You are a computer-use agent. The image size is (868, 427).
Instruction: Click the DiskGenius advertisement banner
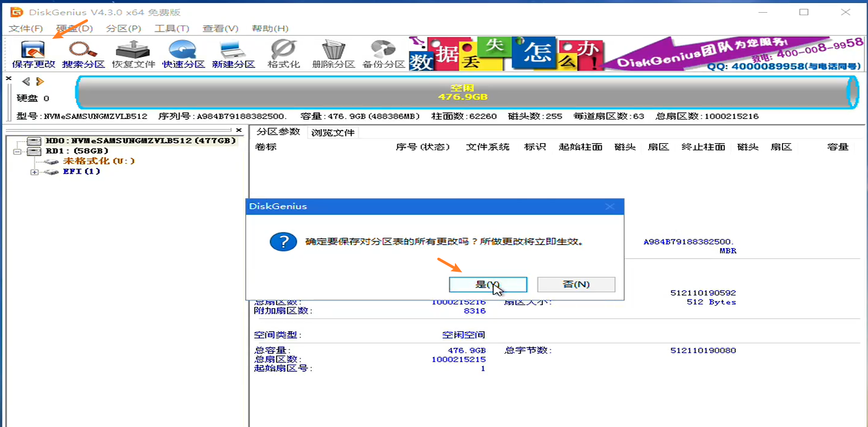tap(636, 54)
